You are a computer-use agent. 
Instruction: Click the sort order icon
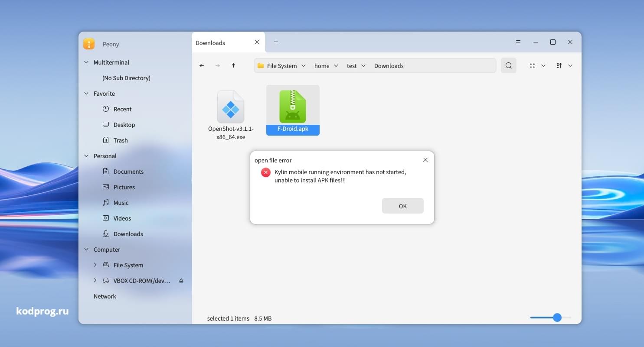click(559, 65)
